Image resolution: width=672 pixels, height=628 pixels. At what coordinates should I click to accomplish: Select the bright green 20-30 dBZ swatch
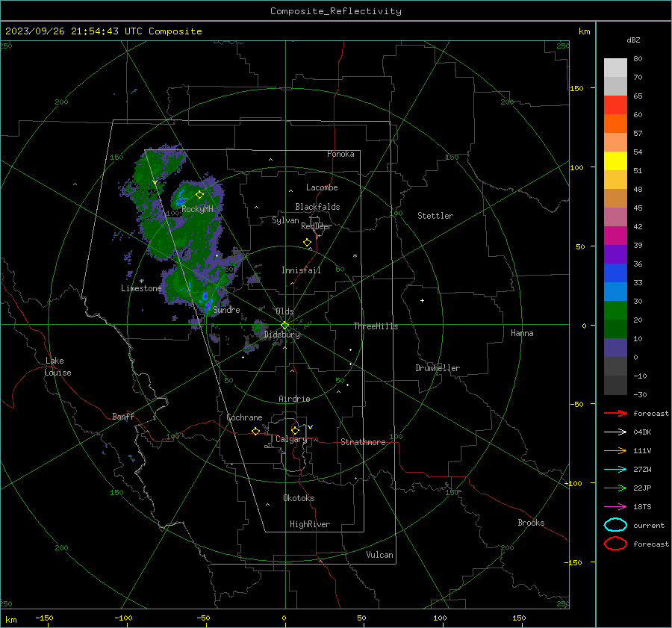pos(615,311)
